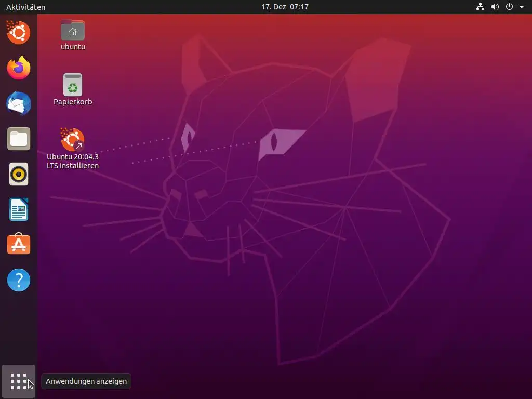Screen dimensions: 532x399
Task: Click the "Papierkorb" label text
Action: coord(73,102)
